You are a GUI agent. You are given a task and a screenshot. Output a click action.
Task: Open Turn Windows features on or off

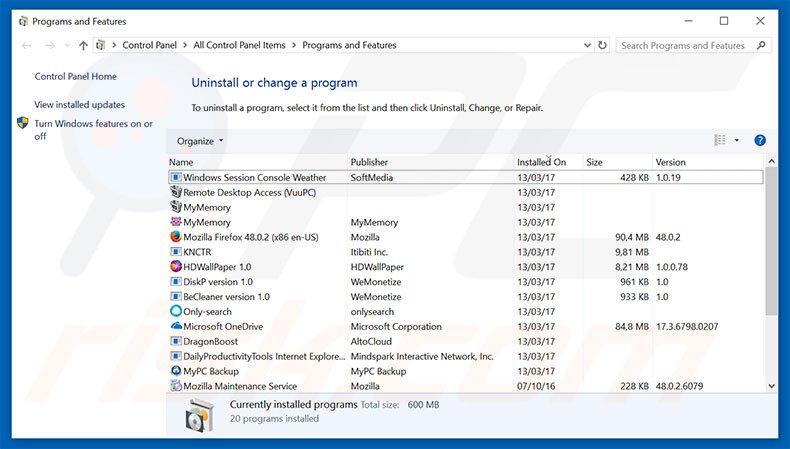[x=93, y=130]
